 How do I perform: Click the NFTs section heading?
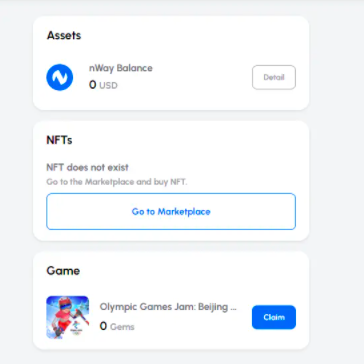pos(59,140)
